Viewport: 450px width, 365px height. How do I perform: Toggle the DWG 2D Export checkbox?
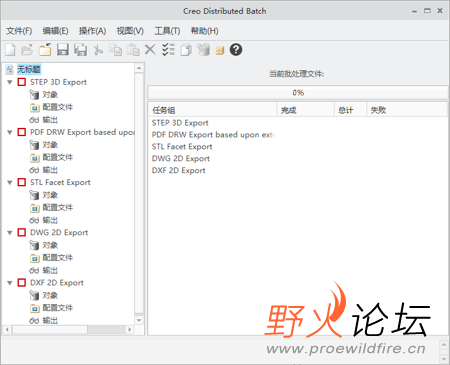pos(22,232)
